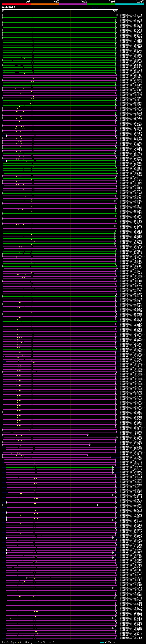Select the UniRef100_B4U7F1 label
The width and height of the screenshot is (146, 644).
click(x=131, y=618)
